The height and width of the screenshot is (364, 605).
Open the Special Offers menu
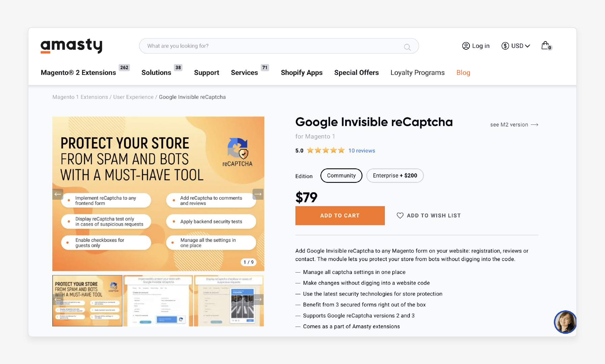[x=357, y=73]
